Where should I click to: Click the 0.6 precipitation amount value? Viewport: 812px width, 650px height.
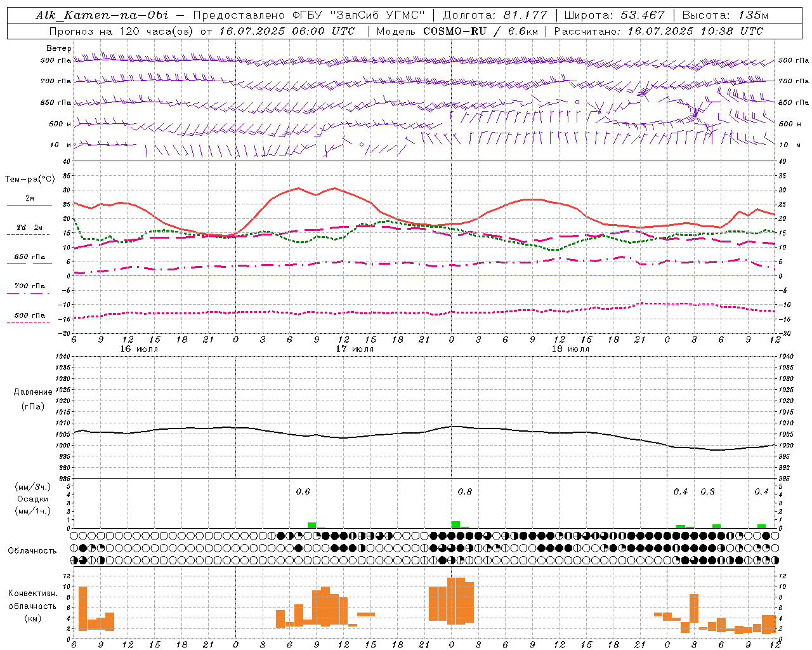(x=303, y=491)
